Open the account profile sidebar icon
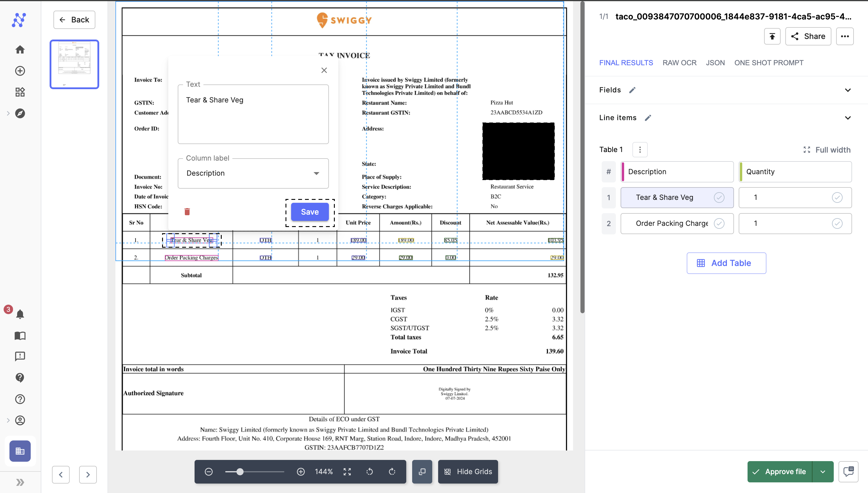The height and width of the screenshot is (493, 868). [x=20, y=420]
